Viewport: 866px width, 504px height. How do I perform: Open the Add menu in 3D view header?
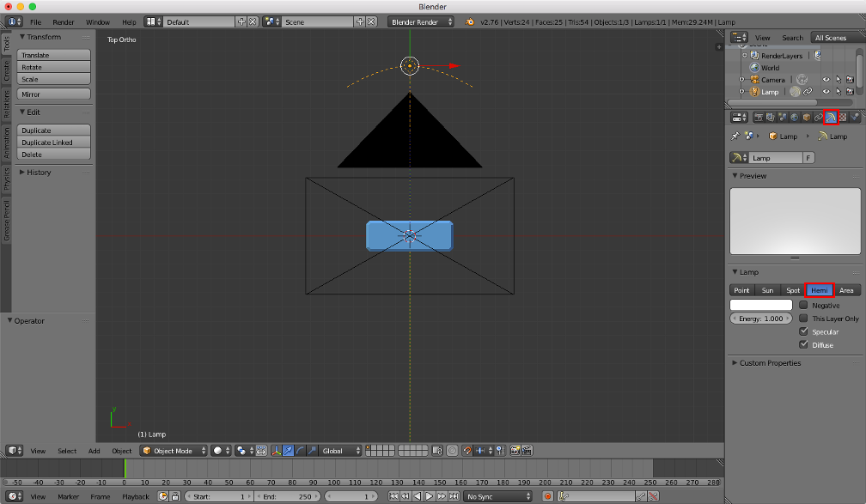[x=95, y=451]
